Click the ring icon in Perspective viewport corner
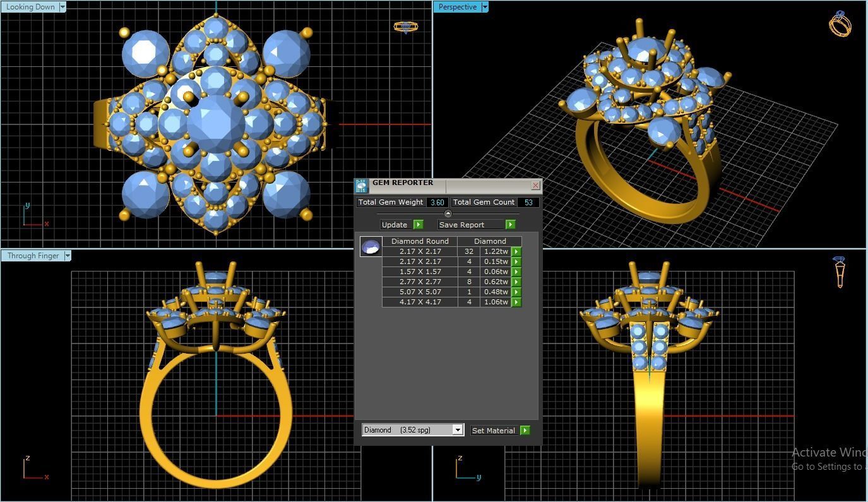Screen dimensions: 868x502 point(840,23)
